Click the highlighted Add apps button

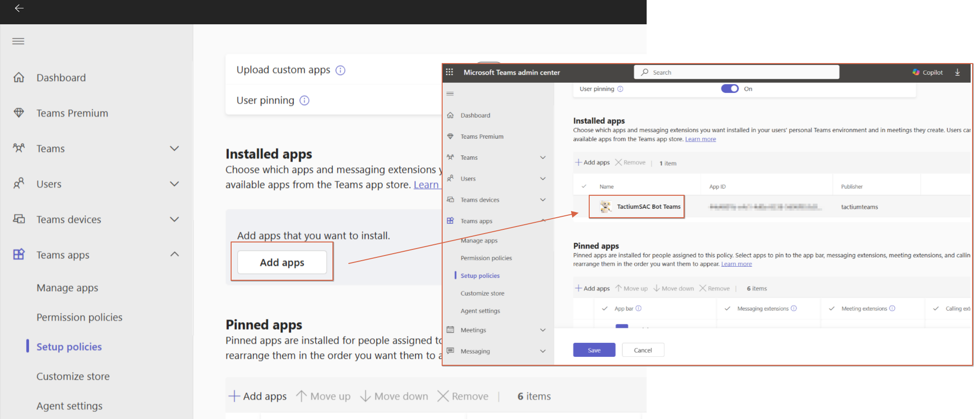tap(282, 263)
